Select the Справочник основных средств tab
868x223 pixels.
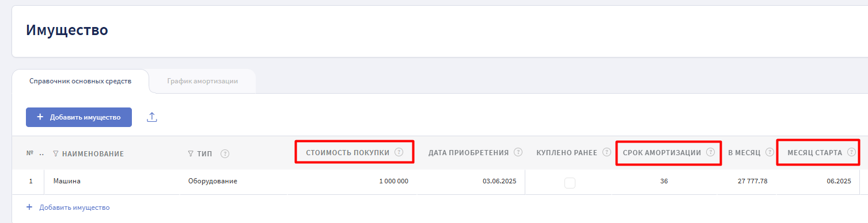[x=80, y=81]
